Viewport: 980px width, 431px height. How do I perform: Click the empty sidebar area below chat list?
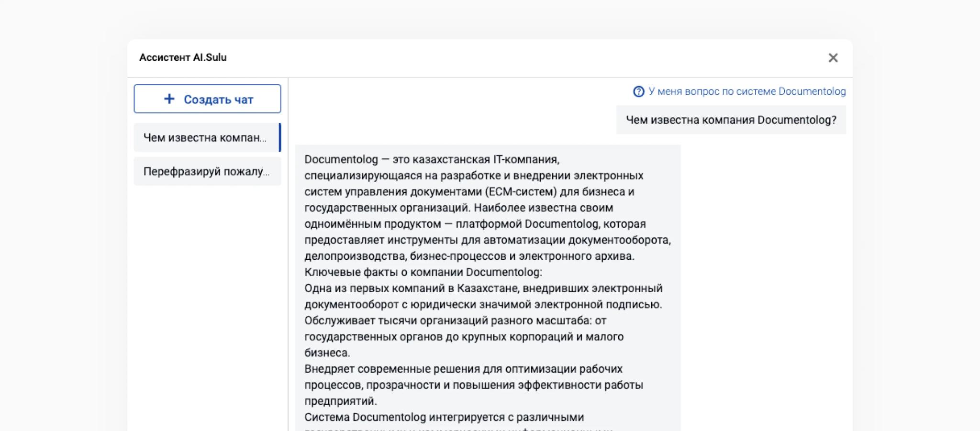pyautogui.click(x=207, y=306)
